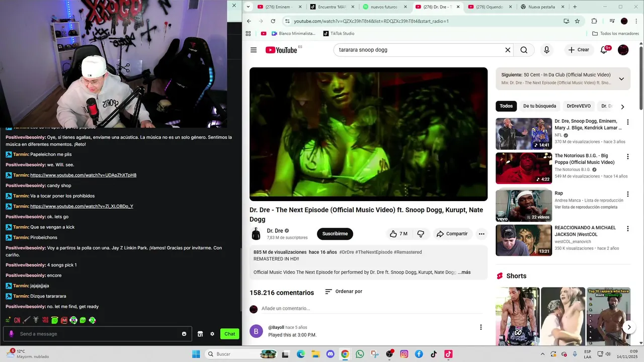
Task: Open options for Michael Jackson WestCOL video
Action: (x=627, y=229)
